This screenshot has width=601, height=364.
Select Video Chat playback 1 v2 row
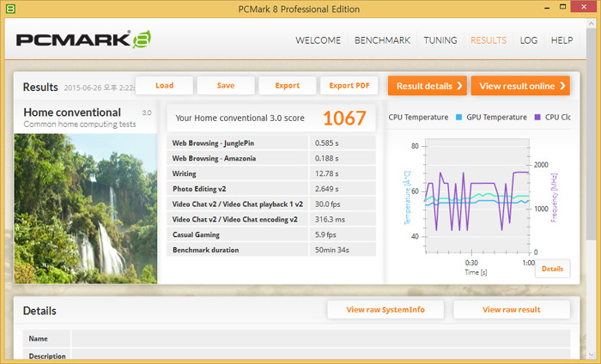pyautogui.click(x=271, y=204)
